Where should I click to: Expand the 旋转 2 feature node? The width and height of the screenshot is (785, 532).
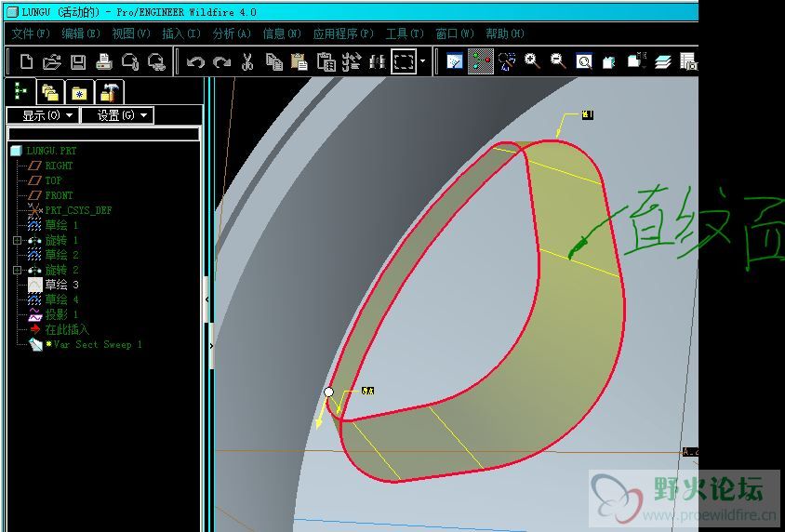18,271
